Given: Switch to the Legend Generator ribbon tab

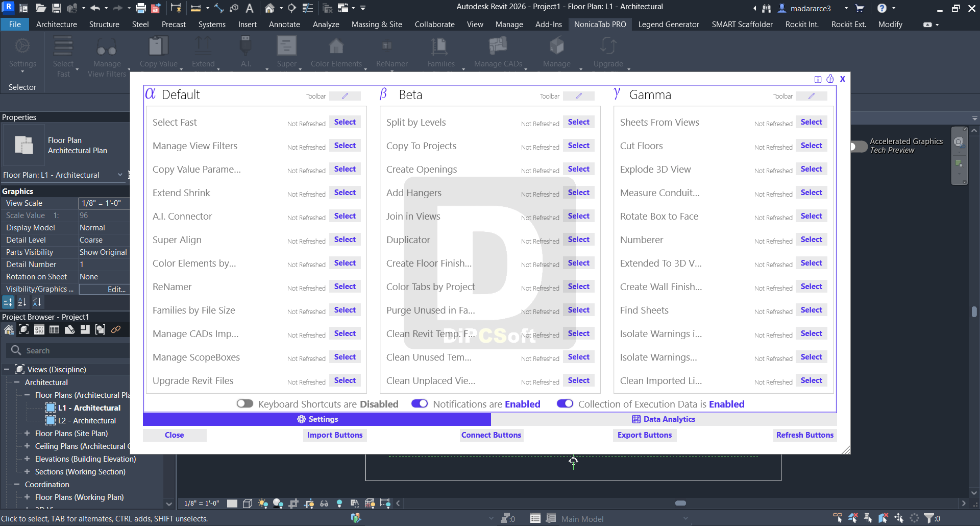Looking at the screenshot, I should pyautogui.click(x=669, y=24).
